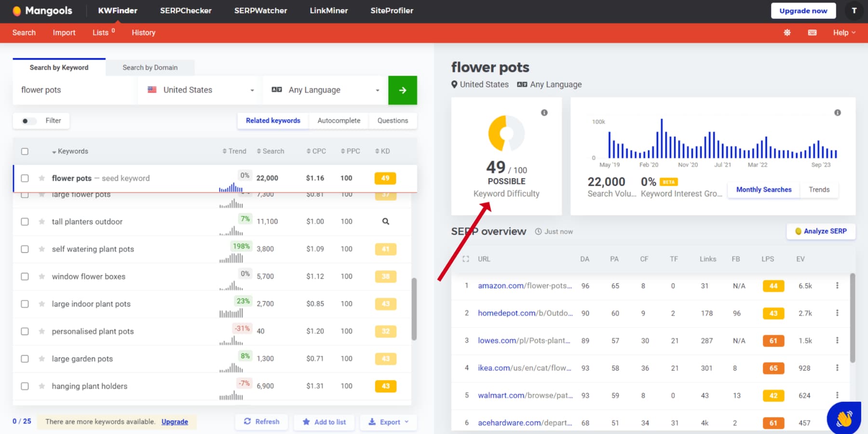Star the 'flower pots' seed keyword
The width and height of the screenshot is (868, 434).
(41, 178)
